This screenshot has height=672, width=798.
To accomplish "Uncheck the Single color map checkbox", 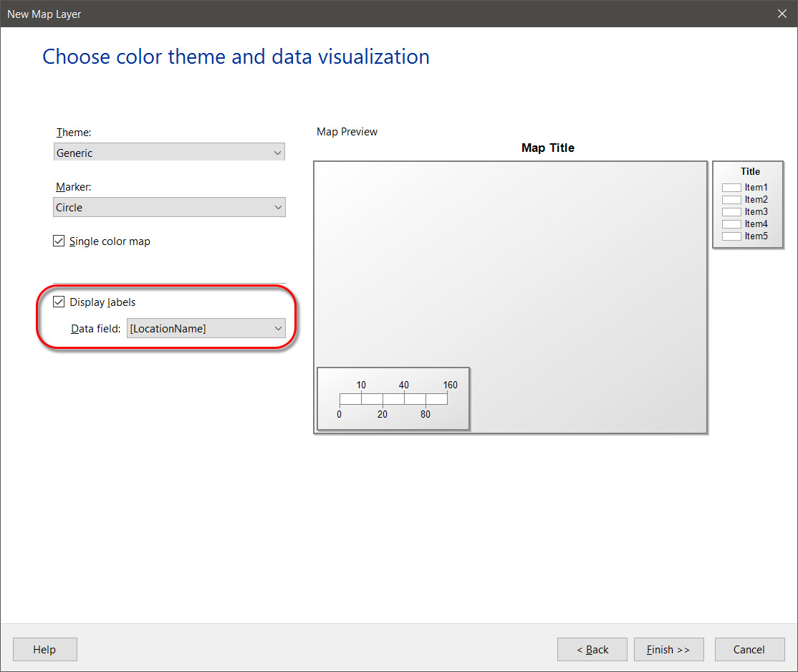I will (59, 241).
